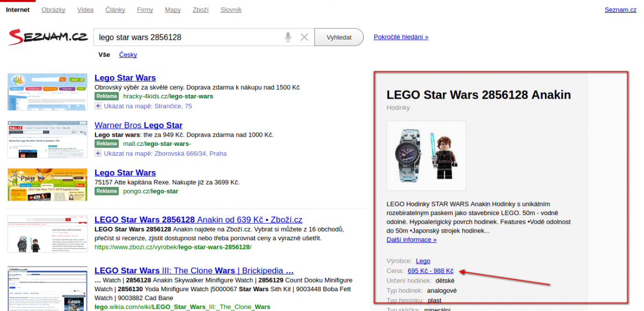Viewport: 644px width, 311px height.
Task: Click the lego.wikia.com result URL
Action: click(x=182, y=307)
